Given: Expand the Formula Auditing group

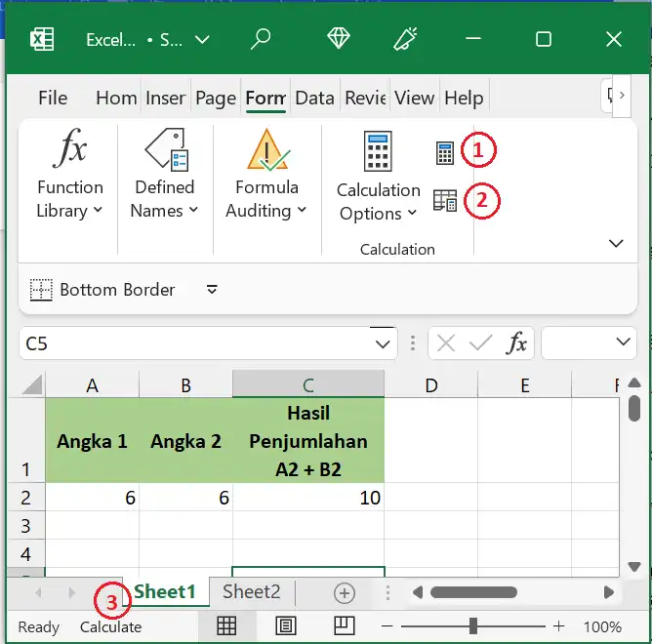Looking at the screenshot, I should [266, 174].
